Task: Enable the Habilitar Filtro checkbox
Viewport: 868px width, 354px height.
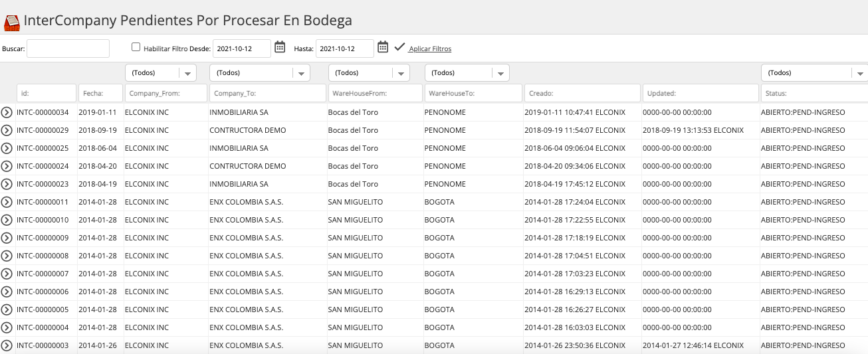Action: (136, 47)
